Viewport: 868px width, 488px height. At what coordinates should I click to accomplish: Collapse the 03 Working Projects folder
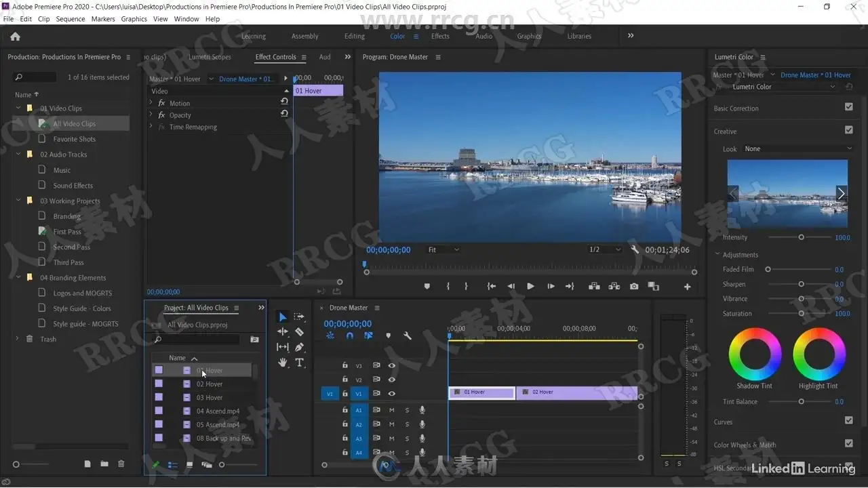pos(18,201)
